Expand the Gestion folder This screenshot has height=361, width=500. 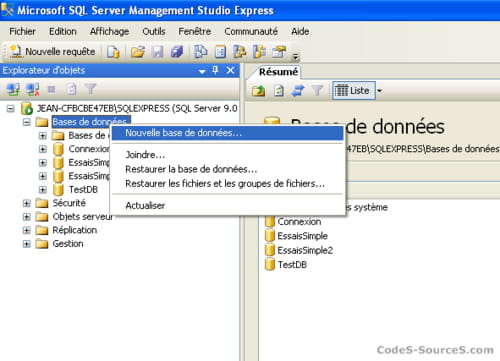(27, 244)
